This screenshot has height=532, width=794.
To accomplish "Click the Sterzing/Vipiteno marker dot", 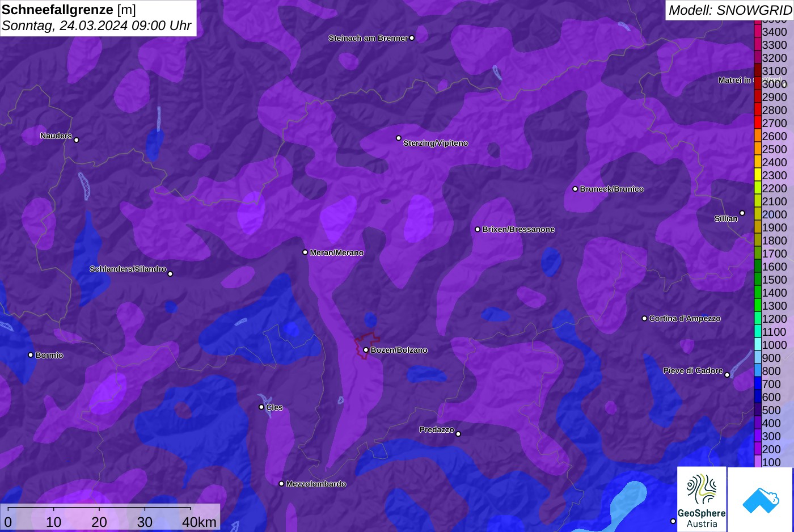I will 399,138.
